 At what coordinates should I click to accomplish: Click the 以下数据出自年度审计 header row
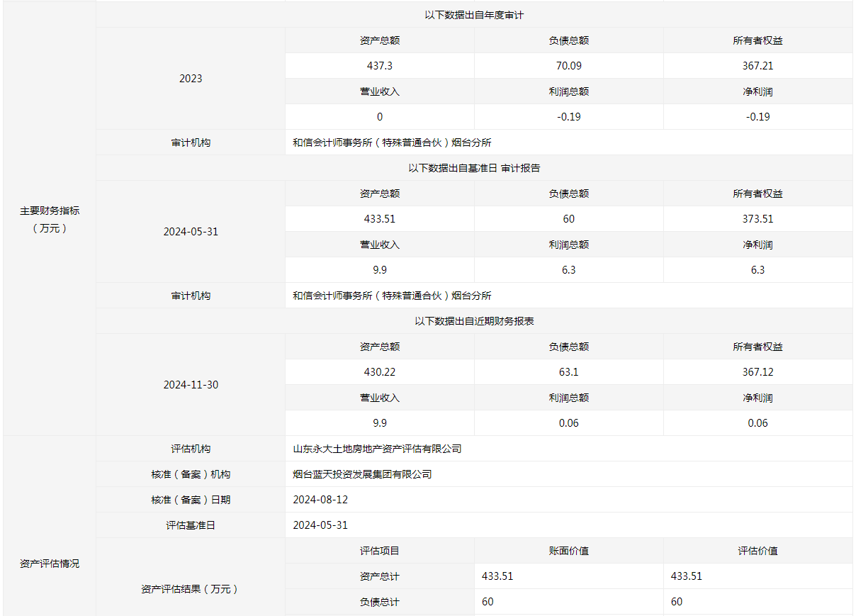474,15
